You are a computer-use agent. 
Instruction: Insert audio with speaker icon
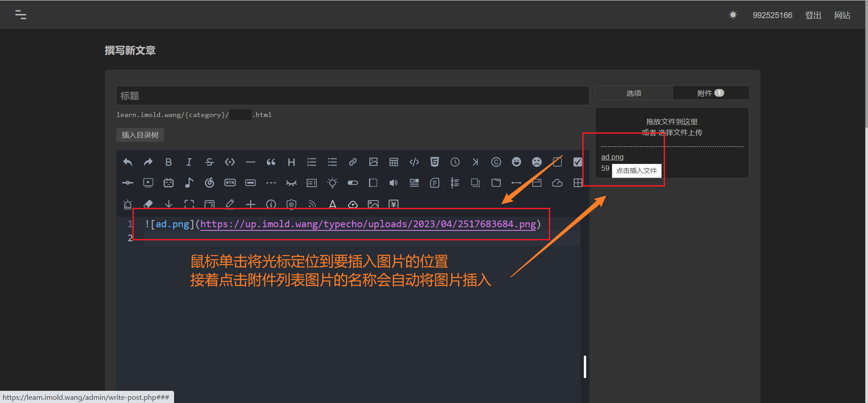pos(394,183)
